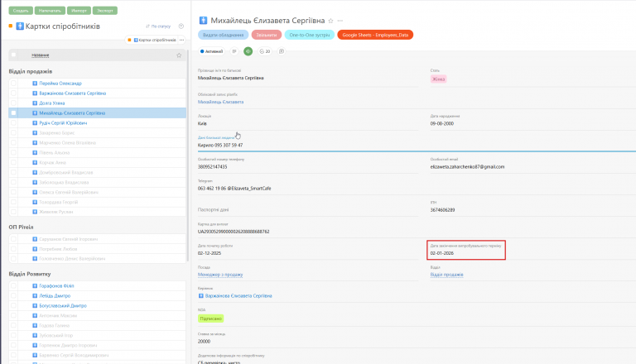Image resolution: width=636 pixels, height=364 pixels.
Task: Click card icon next to Корчак Анна
Action: pyautogui.click(x=35, y=162)
